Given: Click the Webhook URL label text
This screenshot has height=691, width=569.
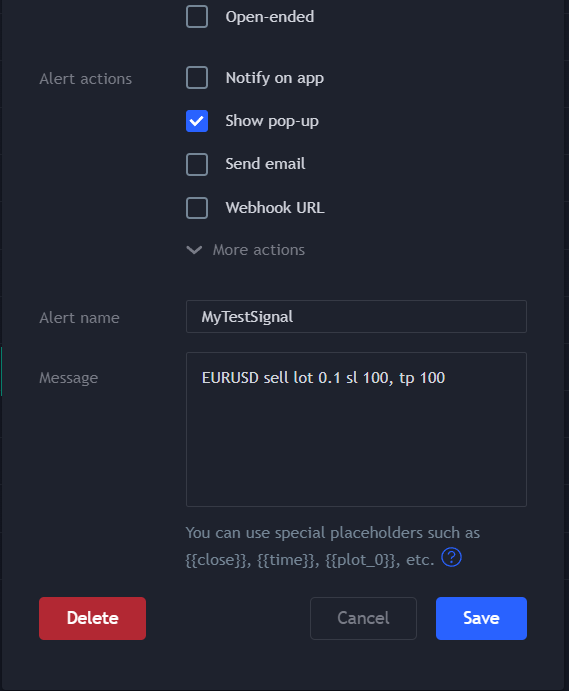Looking at the screenshot, I should (275, 208).
